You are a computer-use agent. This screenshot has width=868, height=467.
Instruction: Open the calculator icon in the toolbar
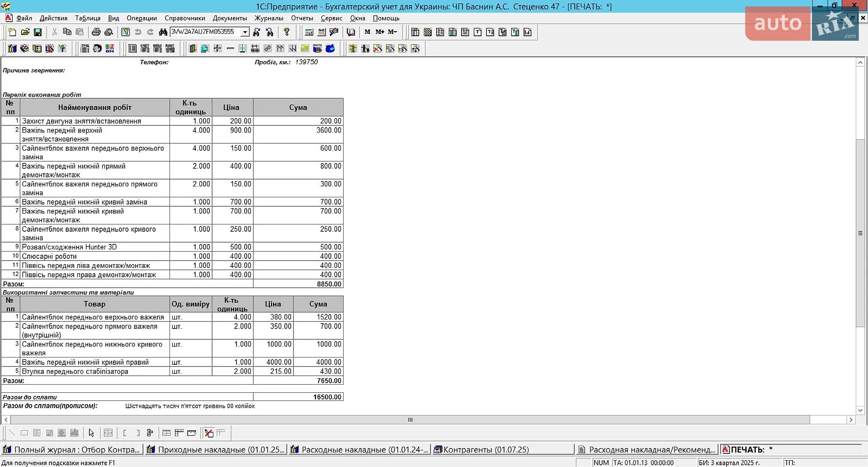click(309, 32)
